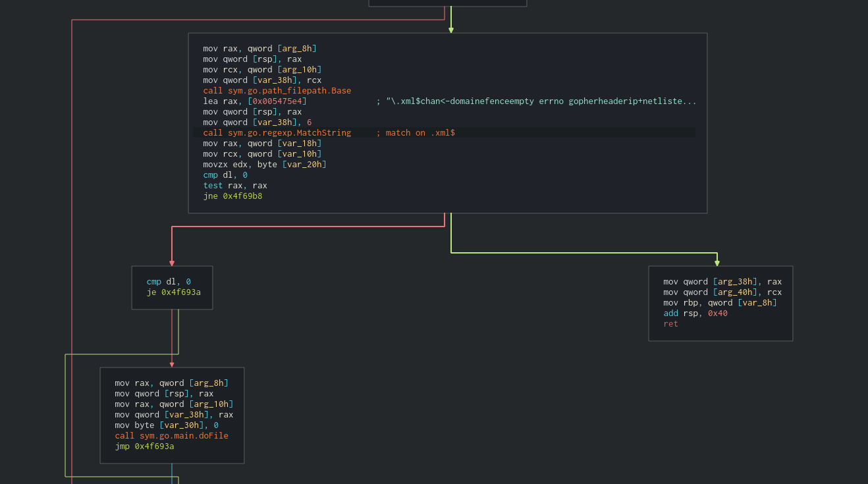Select the 'match on .xml$' comment
The height and width of the screenshot is (484, 868).
(x=416, y=133)
